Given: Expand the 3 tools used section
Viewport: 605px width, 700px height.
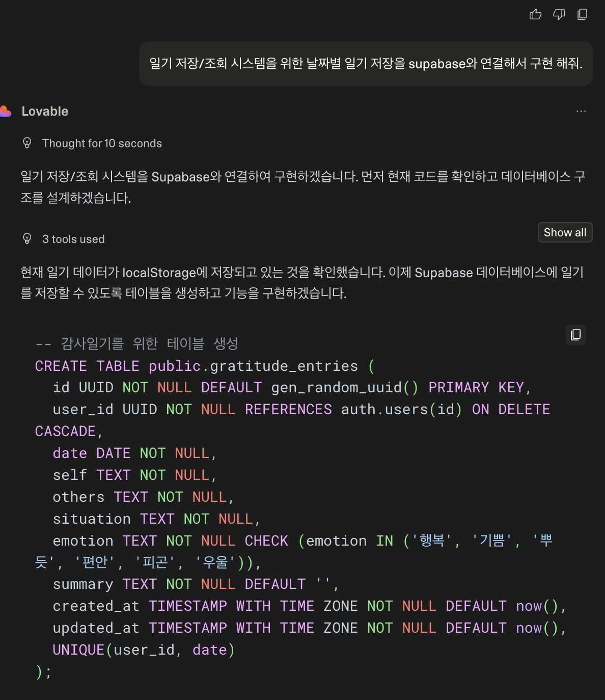Looking at the screenshot, I should click(73, 239).
